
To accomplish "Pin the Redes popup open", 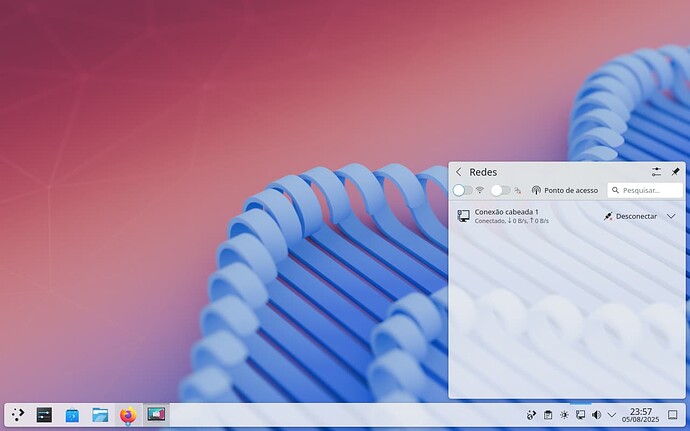I will [x=675, y=172].
